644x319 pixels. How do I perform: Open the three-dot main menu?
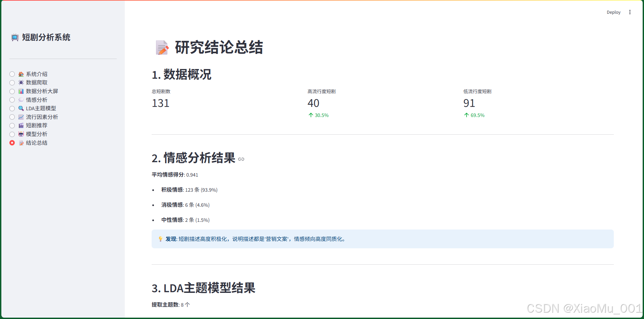point(630,12)
